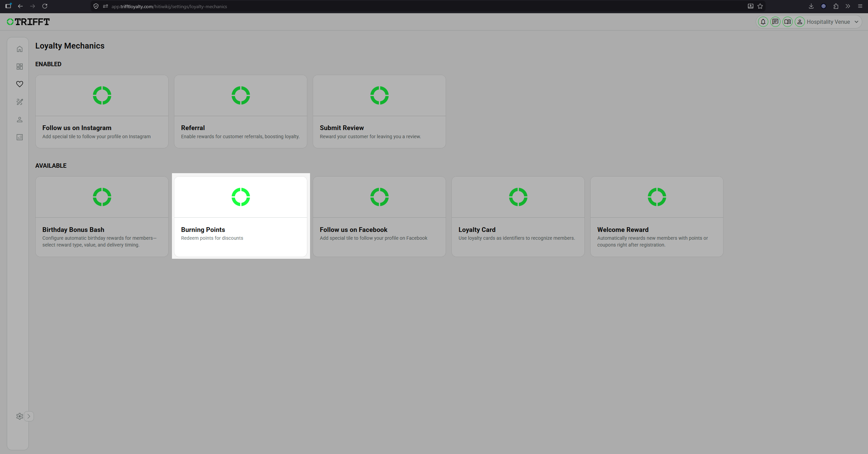The image size is (868, 454).
Task: Click the Facebook card ring icon
Action: [x=380, y=197]
